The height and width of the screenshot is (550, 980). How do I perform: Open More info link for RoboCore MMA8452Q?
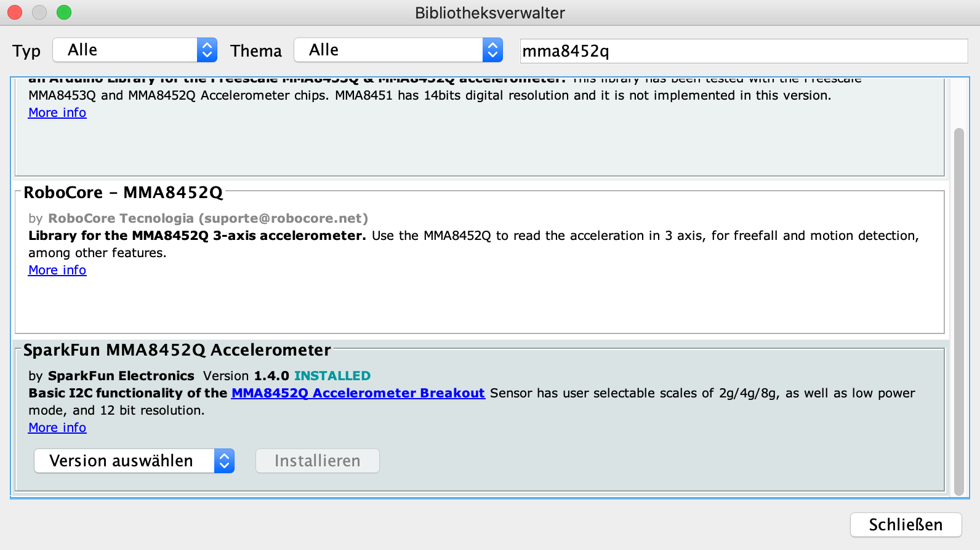click(57, 270)
